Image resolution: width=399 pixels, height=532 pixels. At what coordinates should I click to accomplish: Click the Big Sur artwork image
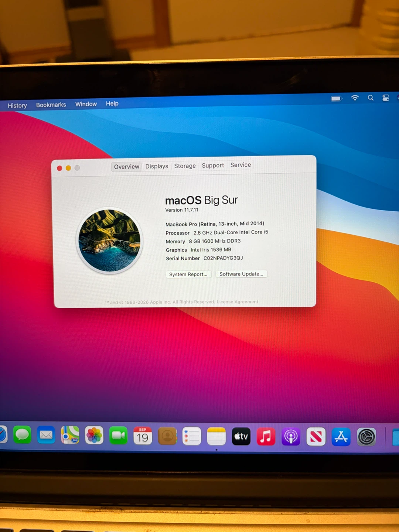click(109, 241)
